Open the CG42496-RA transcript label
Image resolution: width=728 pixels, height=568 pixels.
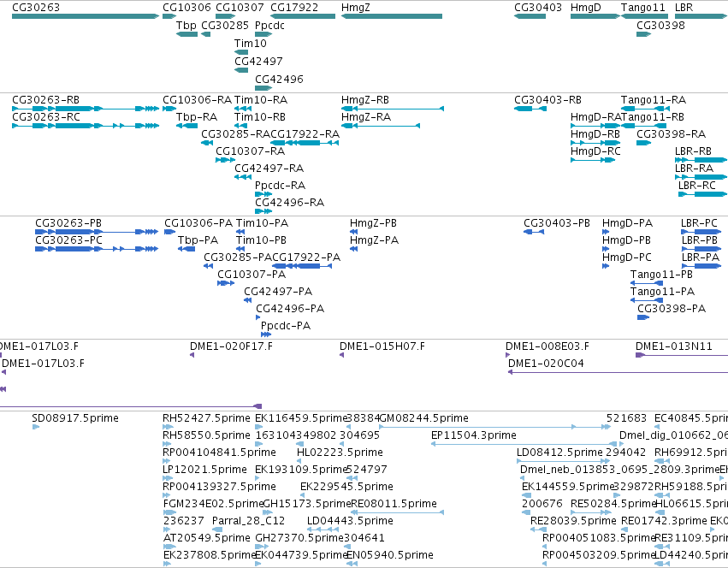tap(289, 203)
